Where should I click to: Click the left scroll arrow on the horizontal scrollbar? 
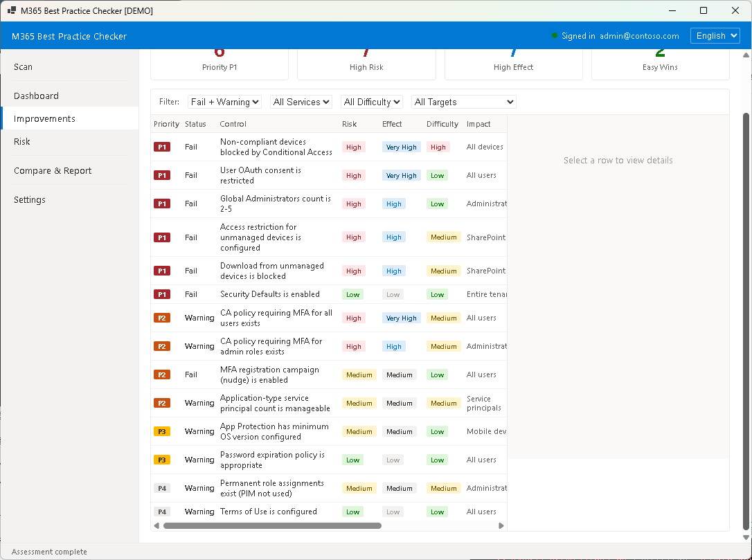[156, 525]
